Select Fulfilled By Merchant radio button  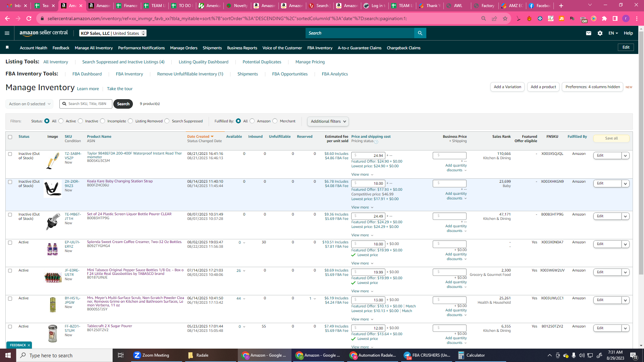click(275, 121)
